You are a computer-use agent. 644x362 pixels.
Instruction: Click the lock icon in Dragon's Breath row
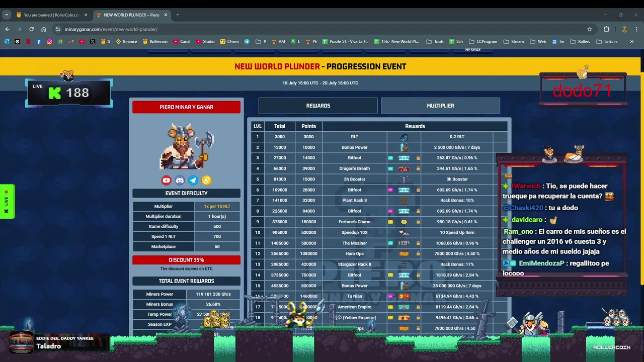418,168
